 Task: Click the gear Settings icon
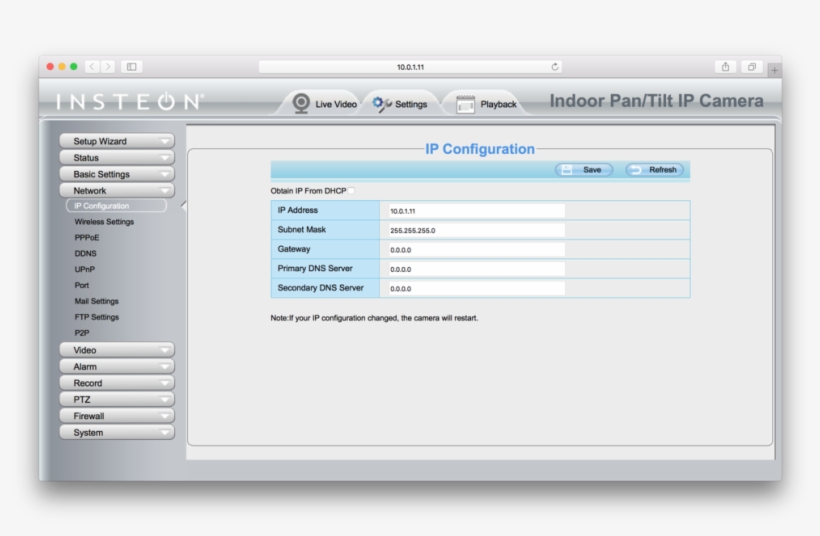coord(382,104)
